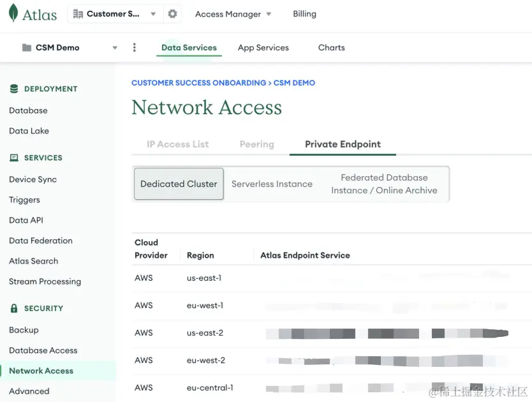Image resolution: width=532 pixels, height=402 pixels.
Task: Open Stream Processing in sidebar
Action: [45, 281]
